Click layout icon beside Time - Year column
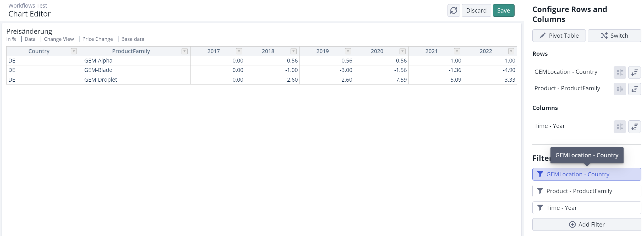Image resolution: width=644 pixels, height=236 pixels. tap(620, 127)
